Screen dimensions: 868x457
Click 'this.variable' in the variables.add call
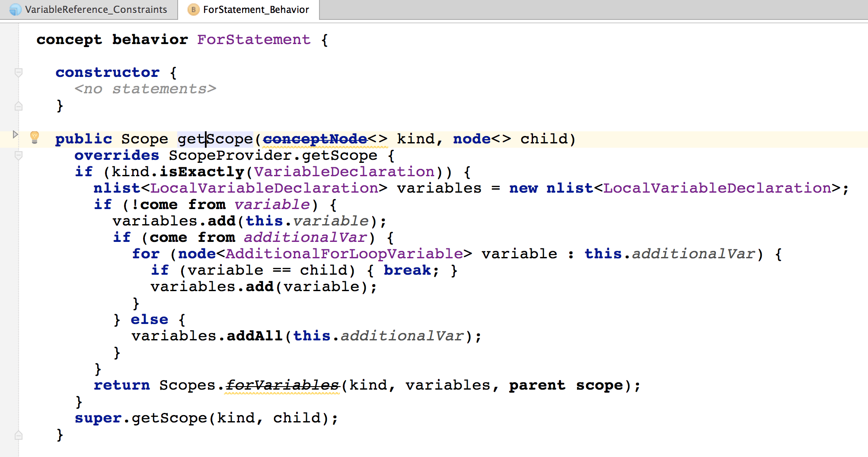[307, 221]
